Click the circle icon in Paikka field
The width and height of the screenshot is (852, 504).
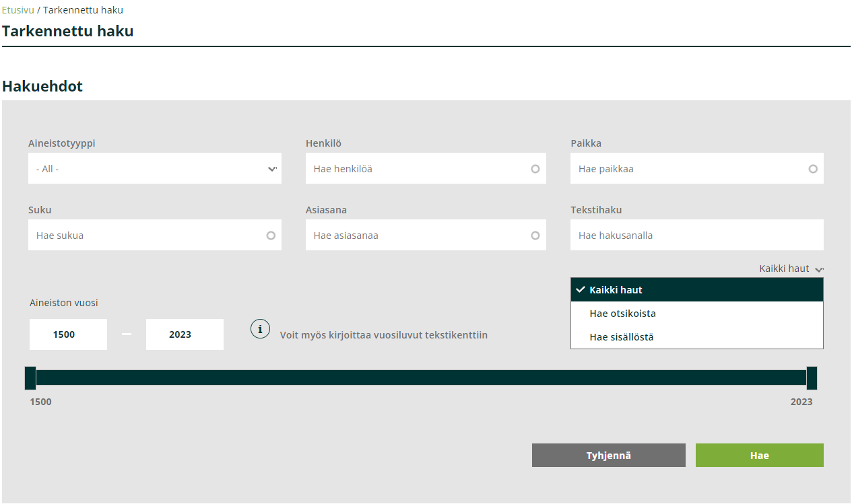pyautogui.click(x=813, y=169)
